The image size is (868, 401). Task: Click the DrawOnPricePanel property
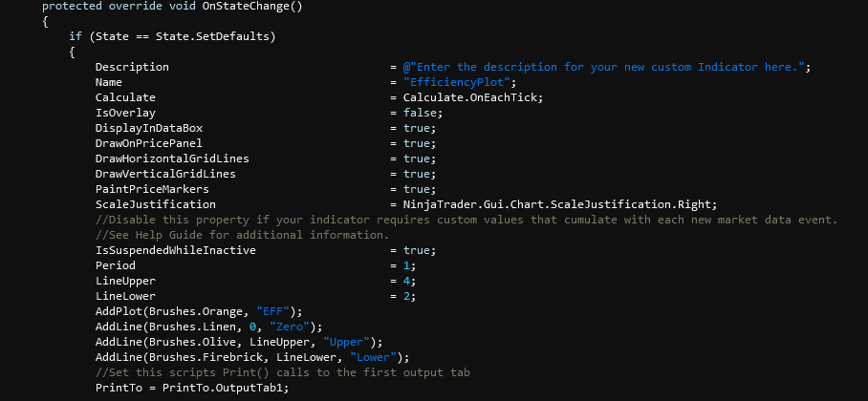pos(149,143)
